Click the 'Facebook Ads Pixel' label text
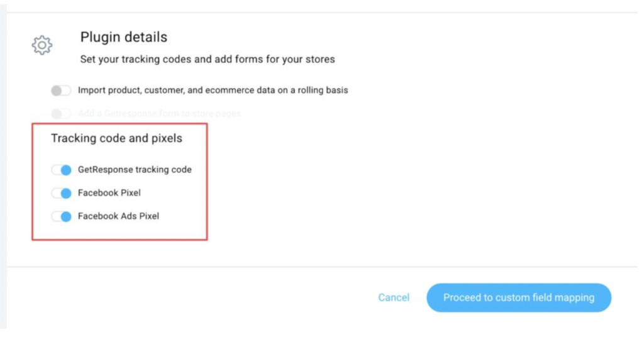This screenshot has width=644, height=337. point(118,216)
